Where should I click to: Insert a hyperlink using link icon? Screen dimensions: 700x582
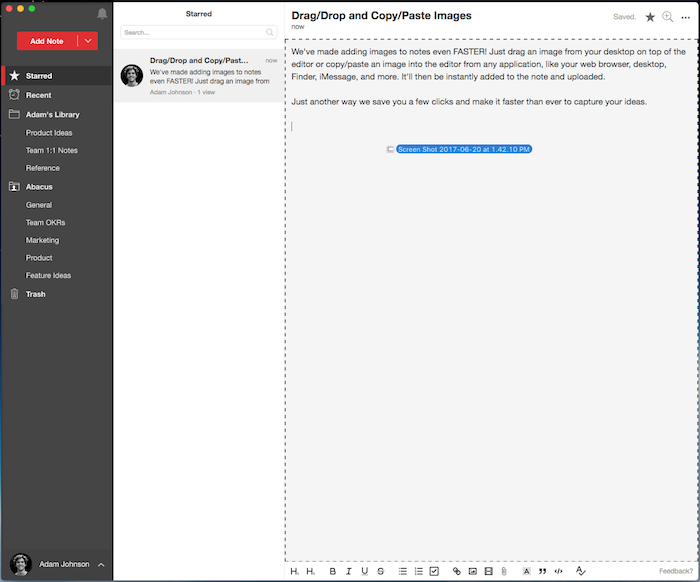click(457, 571)
